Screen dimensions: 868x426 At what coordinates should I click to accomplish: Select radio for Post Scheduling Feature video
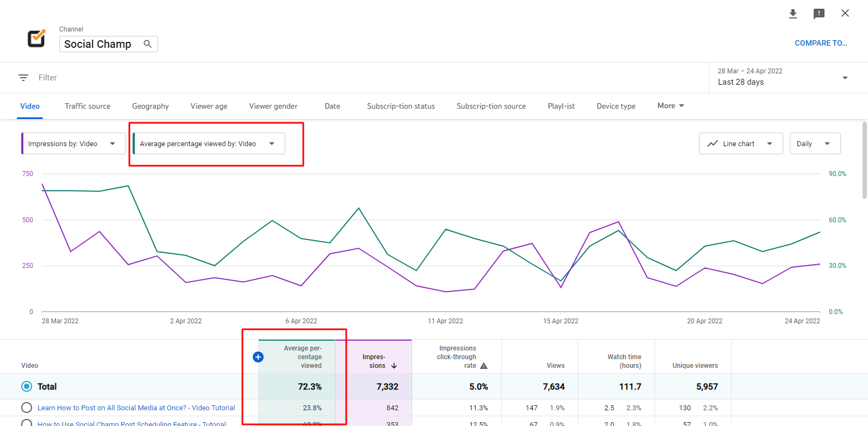click(27, 423)
